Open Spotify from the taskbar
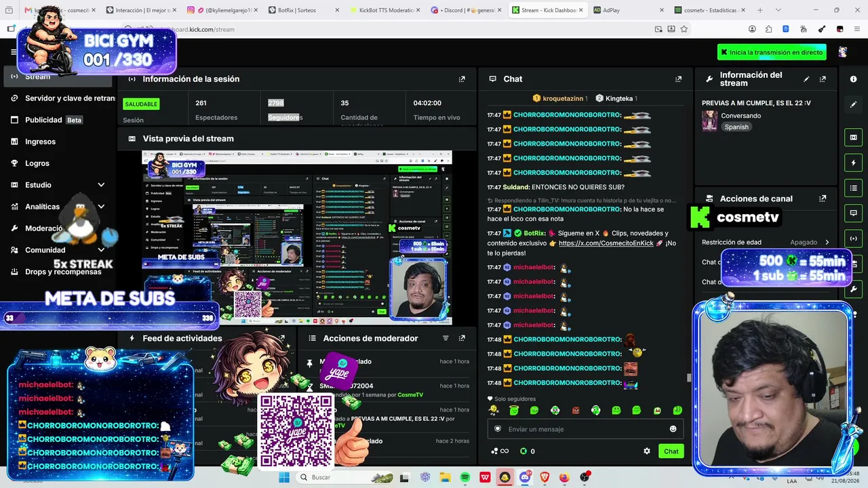The image size is (868, 488). 465,477
